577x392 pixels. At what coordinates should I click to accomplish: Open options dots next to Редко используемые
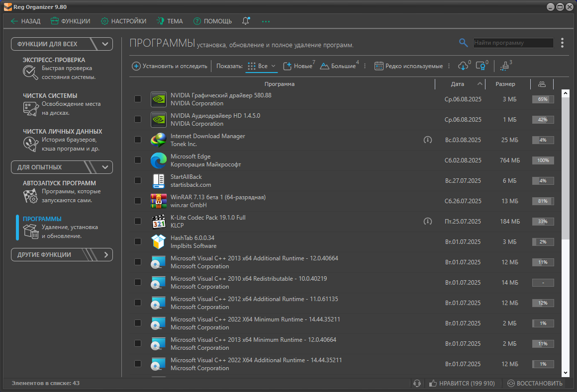[449, 66]
